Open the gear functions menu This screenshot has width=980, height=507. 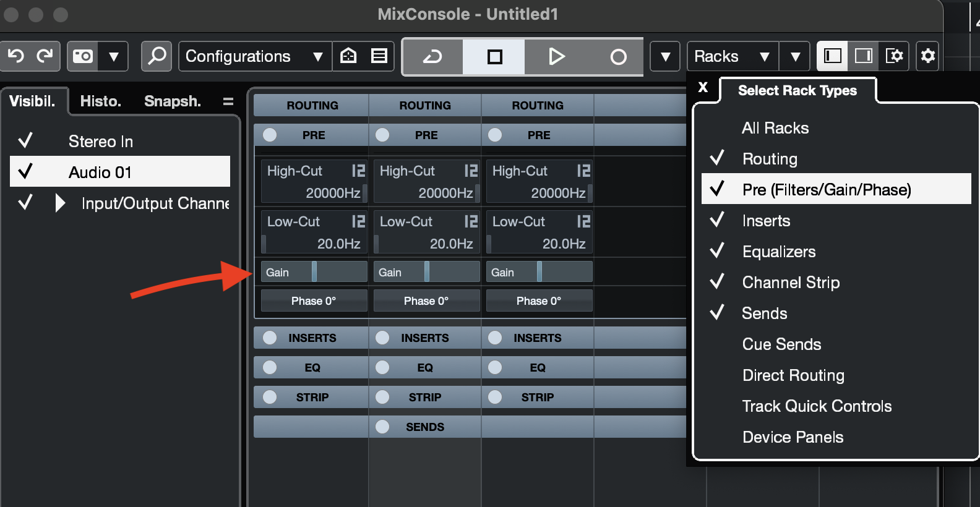(927, 56)
